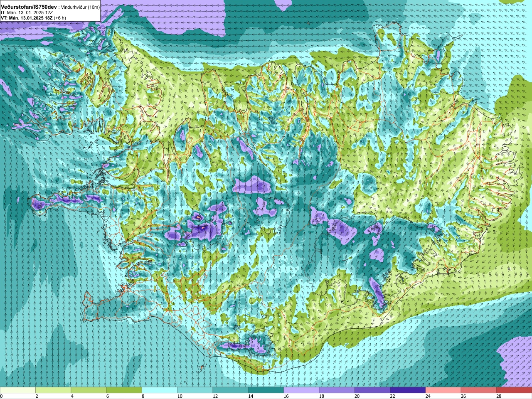The image size is (532, 399).
Task: Click the legend tick label "2"
Action: 37,396
